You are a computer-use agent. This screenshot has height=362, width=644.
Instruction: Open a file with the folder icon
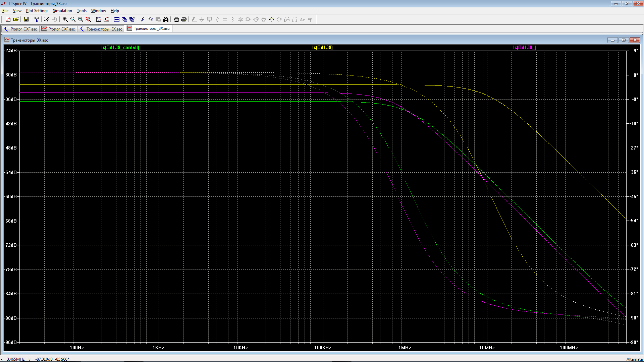[16, 19]
